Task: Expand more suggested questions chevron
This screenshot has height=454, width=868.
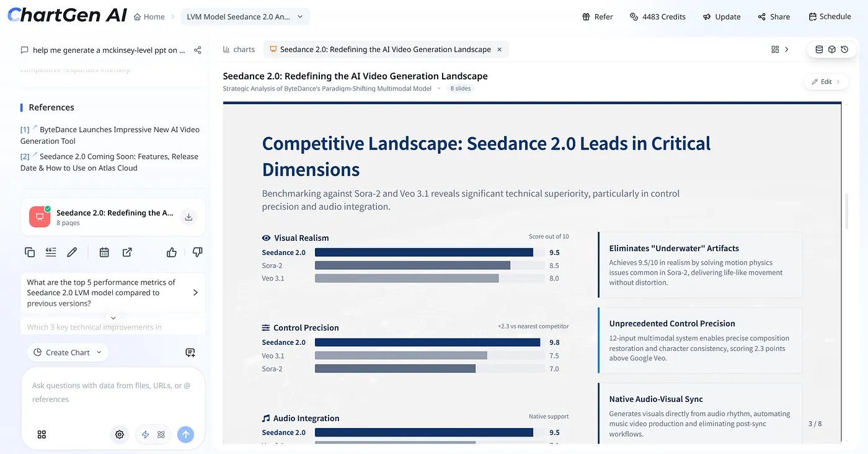Action: coord(113,318)
